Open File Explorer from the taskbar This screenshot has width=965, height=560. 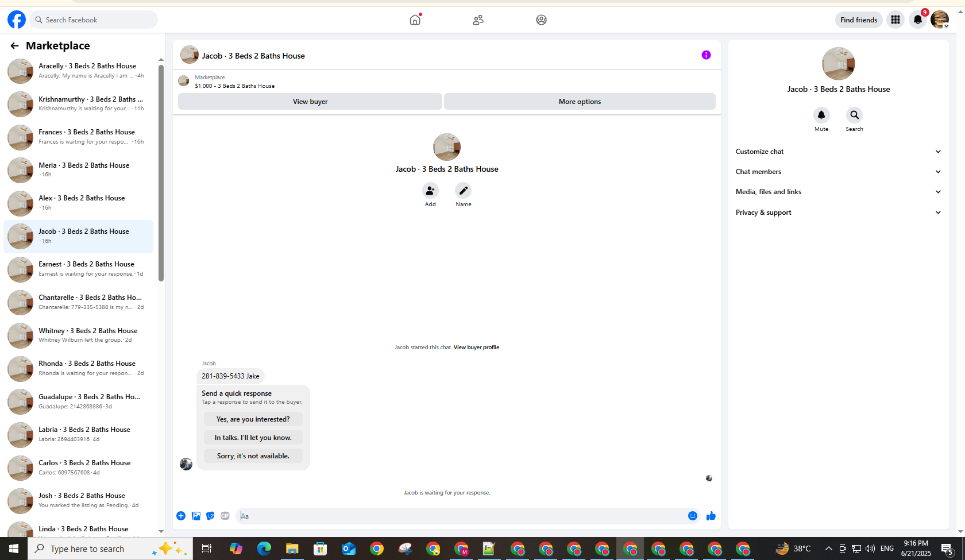click(292, 549)
